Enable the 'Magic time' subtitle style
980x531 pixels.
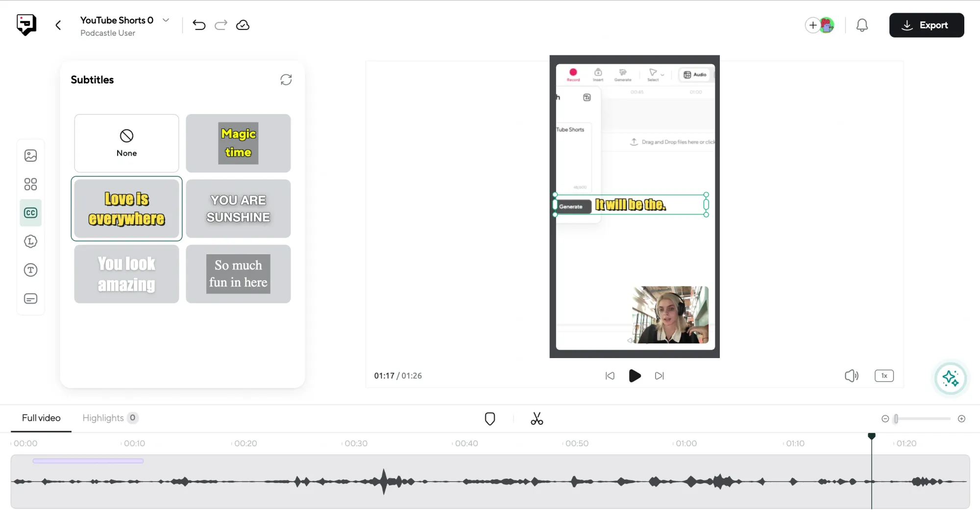(238, 143)
